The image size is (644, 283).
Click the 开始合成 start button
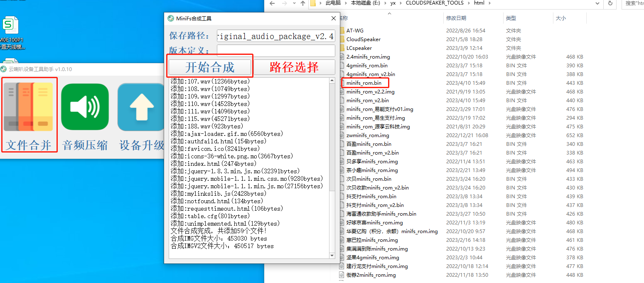pyautogui.click(x=210, y=67)
